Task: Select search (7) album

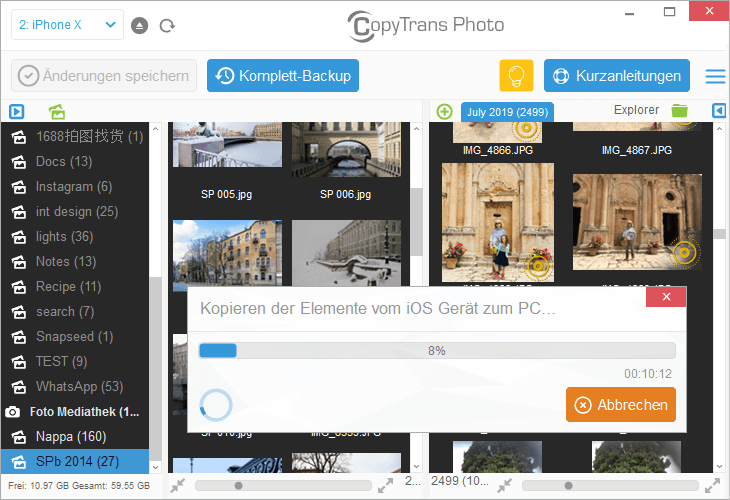Action: click(75, 311)
